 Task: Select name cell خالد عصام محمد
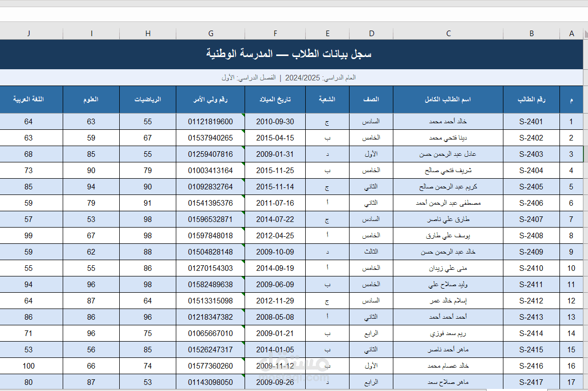click(448, 366)
